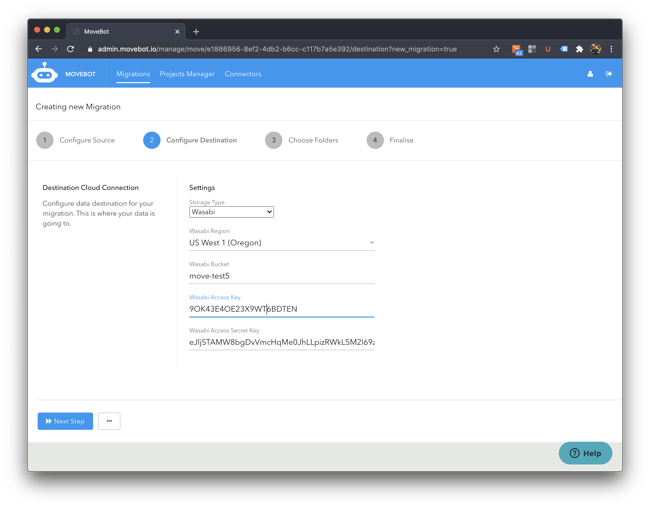Open the browser extensions puzzle icon

click(x=579, y=49)
